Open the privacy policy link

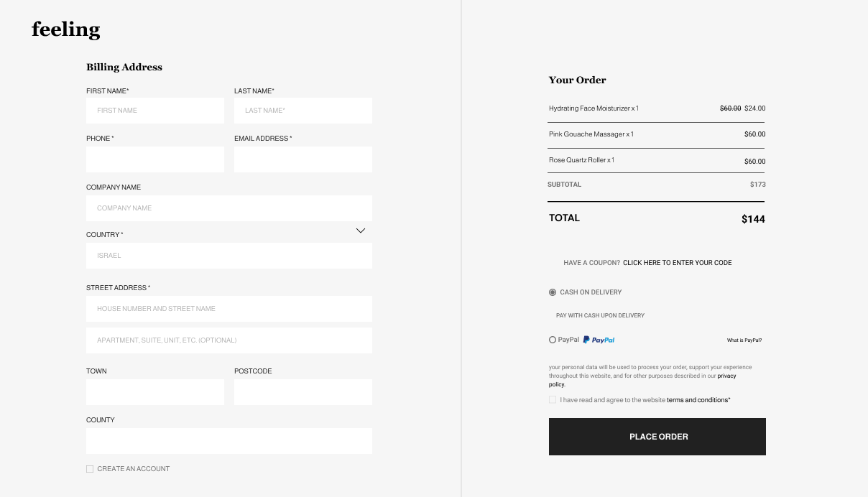726,376
